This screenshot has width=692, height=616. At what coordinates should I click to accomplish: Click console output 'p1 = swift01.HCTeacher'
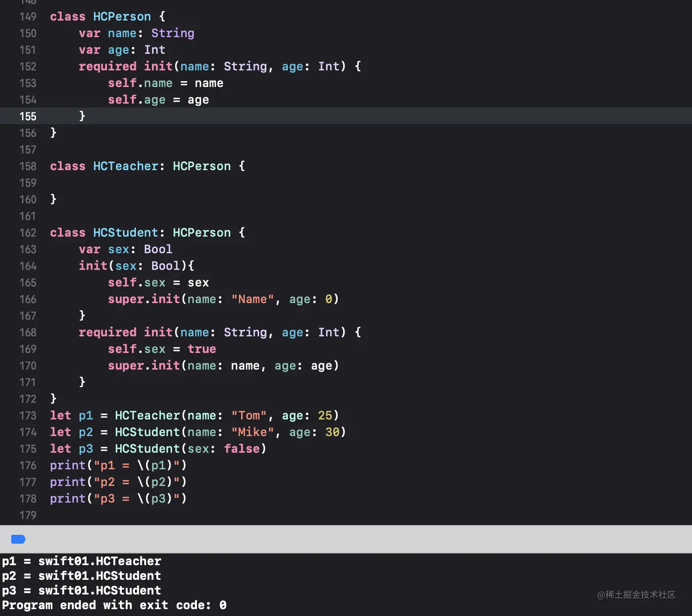click(82, 561)
